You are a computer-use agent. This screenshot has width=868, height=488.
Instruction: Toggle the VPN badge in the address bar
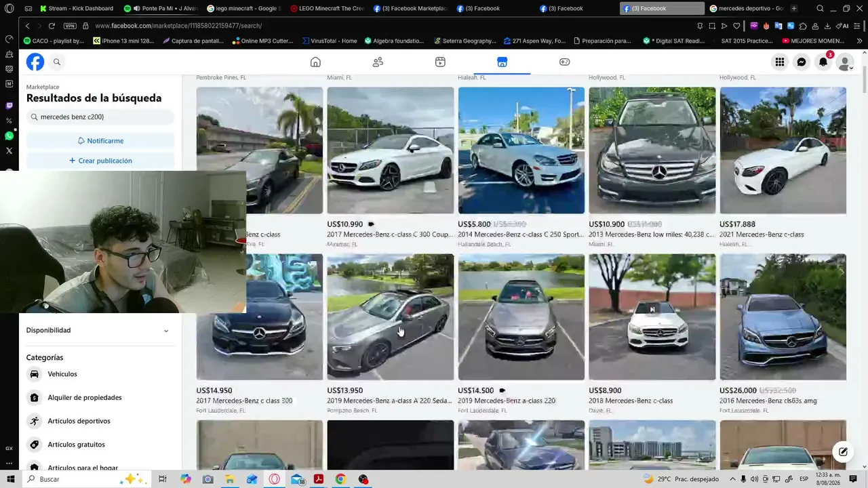[70, 26]
